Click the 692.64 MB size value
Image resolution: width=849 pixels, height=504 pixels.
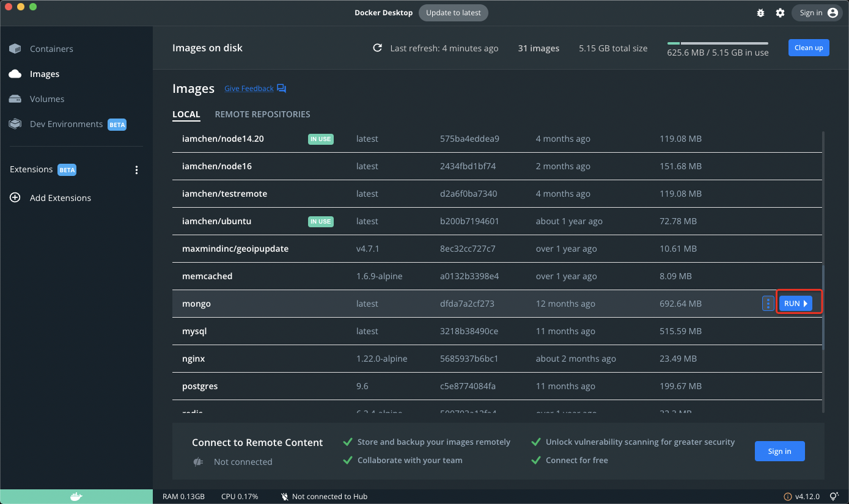(681, 304)
